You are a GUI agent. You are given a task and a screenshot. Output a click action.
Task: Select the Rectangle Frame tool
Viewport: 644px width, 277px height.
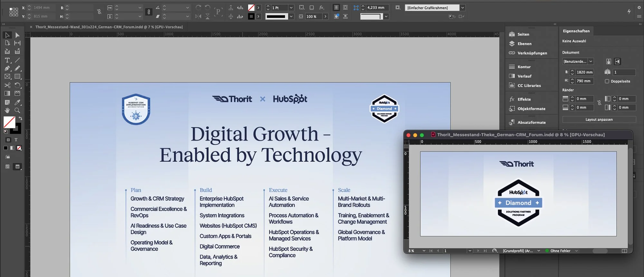tap(7, 77)
